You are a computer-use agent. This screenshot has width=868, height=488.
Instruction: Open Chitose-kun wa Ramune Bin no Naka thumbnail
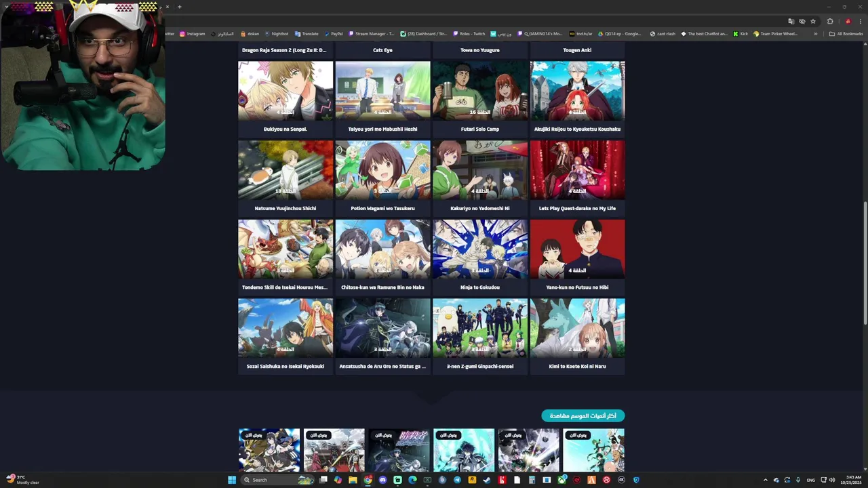tap(382, 249)
